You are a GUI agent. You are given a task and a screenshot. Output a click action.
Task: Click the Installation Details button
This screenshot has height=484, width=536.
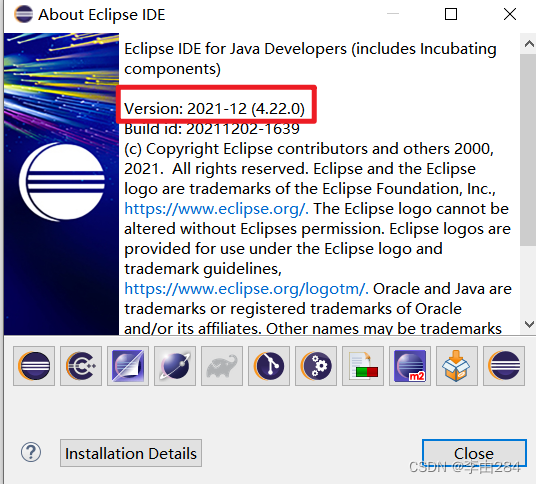point(131,453)
